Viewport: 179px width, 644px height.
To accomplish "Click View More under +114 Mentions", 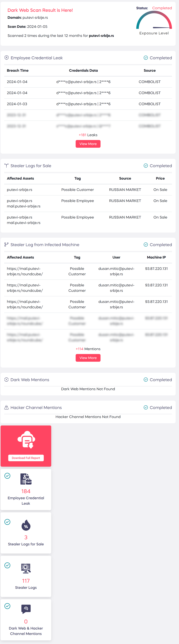I will tap(88, 358).
